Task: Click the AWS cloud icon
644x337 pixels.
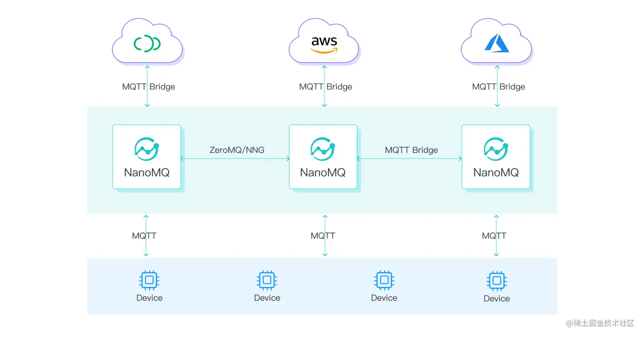Action: (x=324, y=41)
